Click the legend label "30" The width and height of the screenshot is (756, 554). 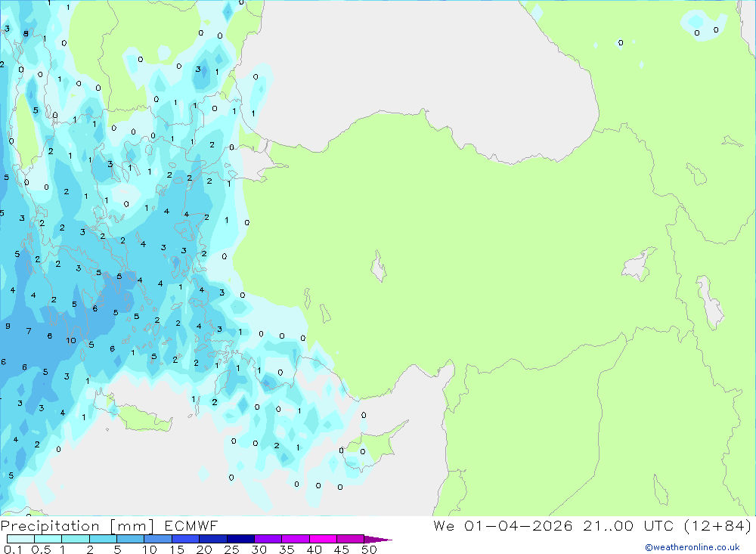[x=259, y=549]
